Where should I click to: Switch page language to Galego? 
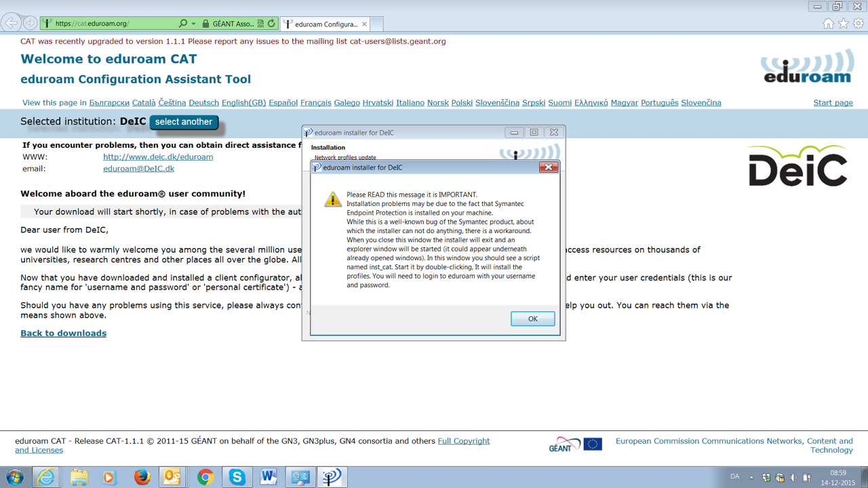(347, 103)
